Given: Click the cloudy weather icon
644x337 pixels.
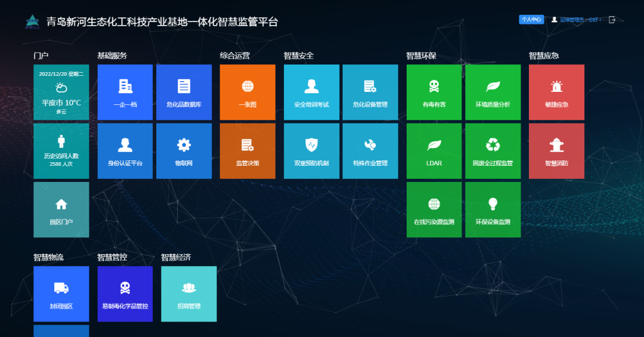Looking at the screenshot, I should [x=61, y=88].
